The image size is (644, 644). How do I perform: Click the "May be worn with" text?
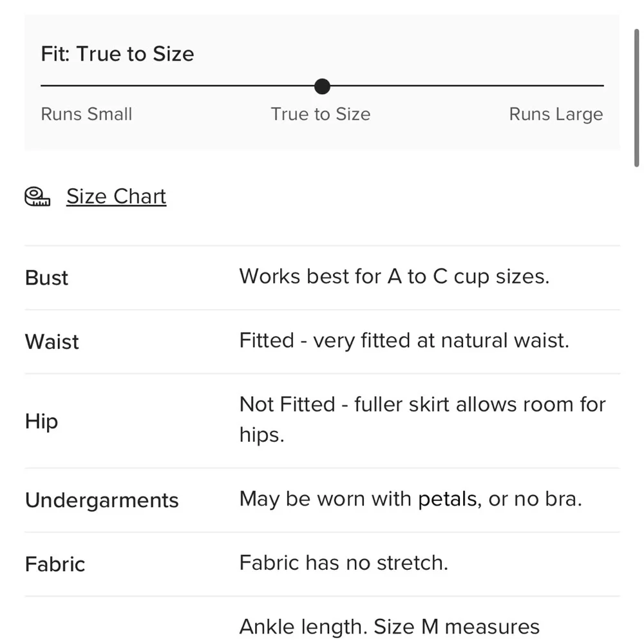click(x=327, y=499)
